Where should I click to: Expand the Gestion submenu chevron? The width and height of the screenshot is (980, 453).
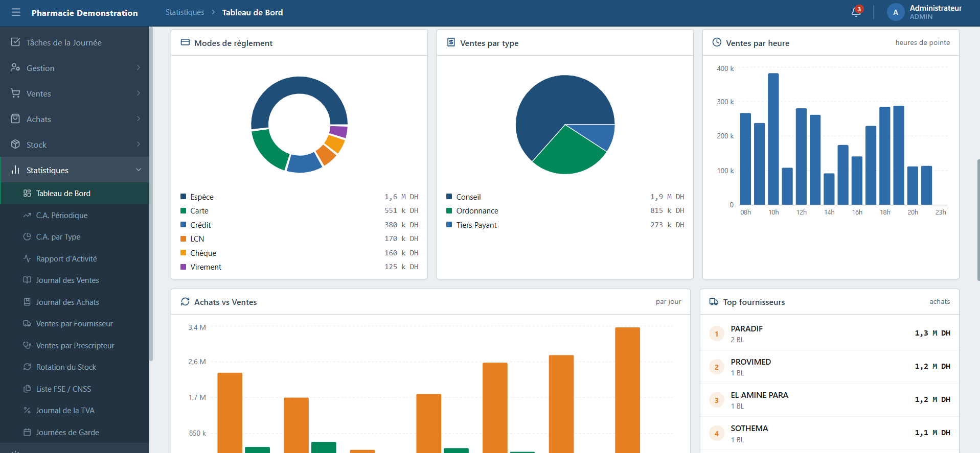tap(139, 68)
